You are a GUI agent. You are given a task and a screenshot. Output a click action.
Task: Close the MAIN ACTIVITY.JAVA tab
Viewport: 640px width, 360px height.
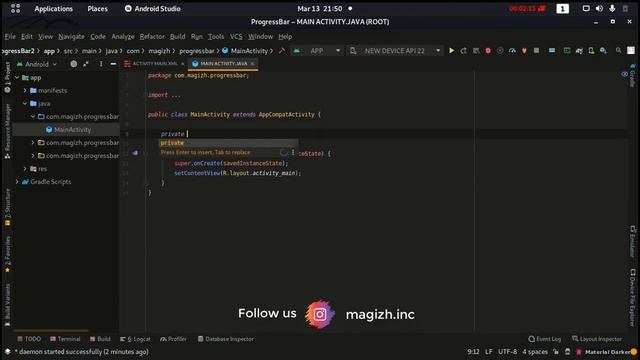[253, 64]
